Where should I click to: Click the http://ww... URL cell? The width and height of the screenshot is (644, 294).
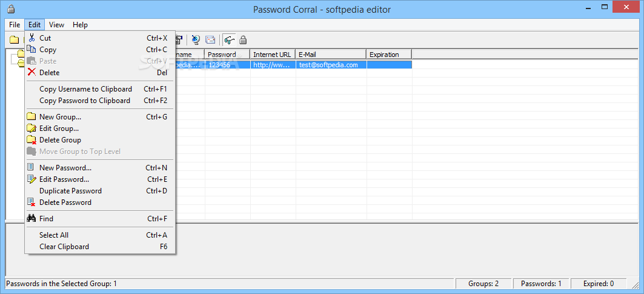pyautogui.click(x=273, y=64)
